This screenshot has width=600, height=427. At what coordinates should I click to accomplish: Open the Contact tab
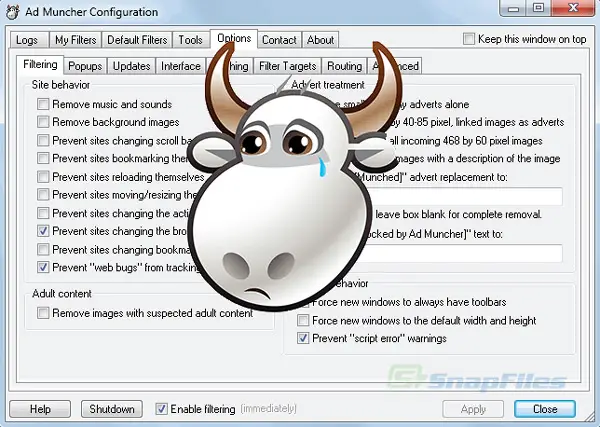[279, 40]
